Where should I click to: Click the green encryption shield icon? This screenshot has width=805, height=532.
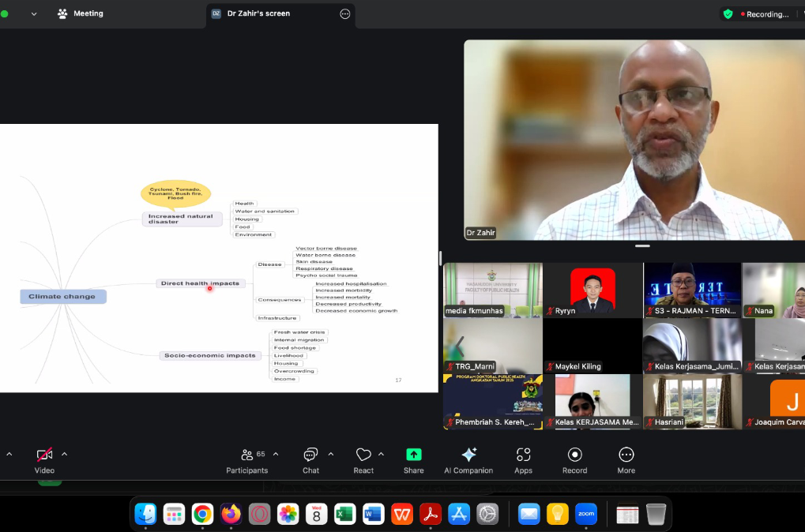[728, 14]
